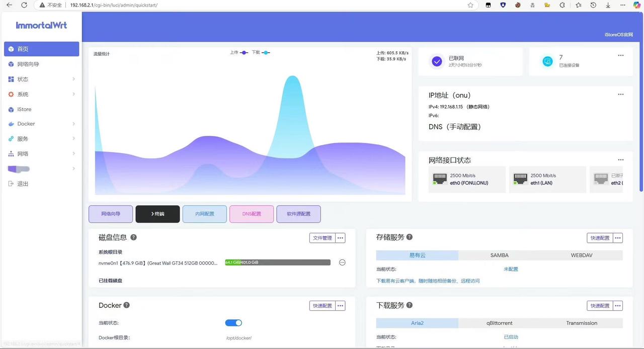
Task: Toggle the 上传 legend in traffic chart
Action: coord(239,52)
